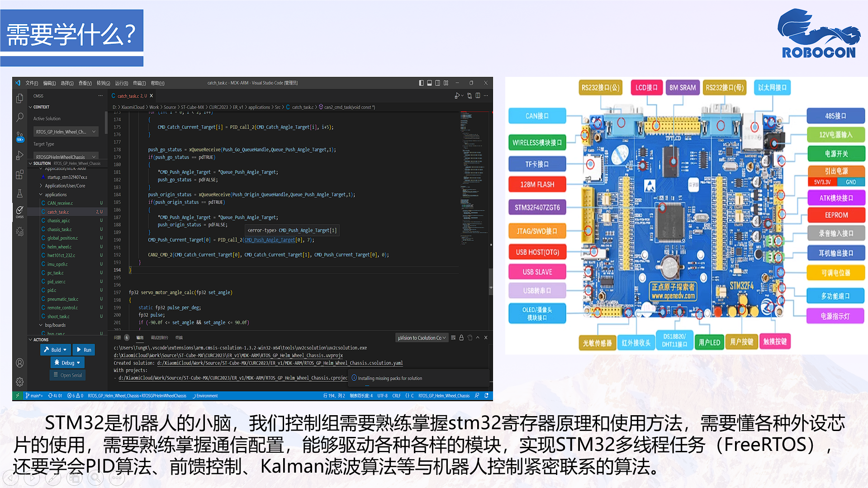Click the lock scroll icon in output panel
The image size is (868, 488).
[x=461, y=338]
